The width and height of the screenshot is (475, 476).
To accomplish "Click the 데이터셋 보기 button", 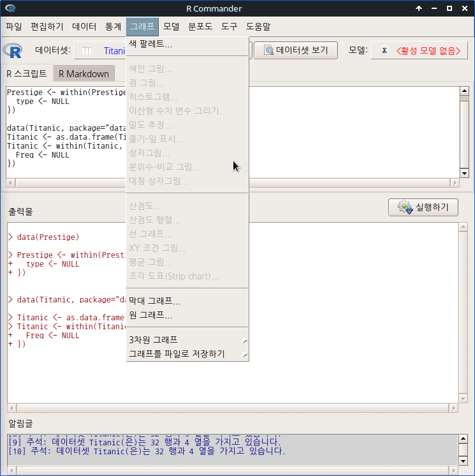I will (296, 50).
